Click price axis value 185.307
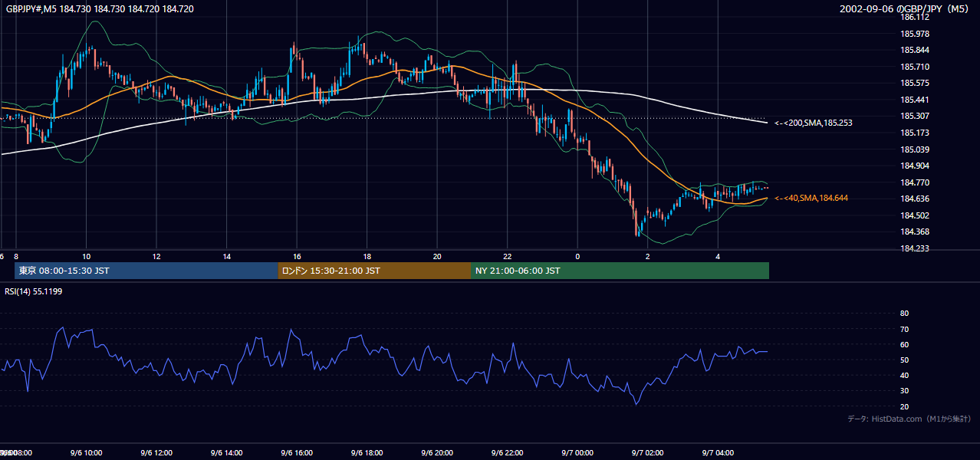The image size is (980, 460). (915, 117)
